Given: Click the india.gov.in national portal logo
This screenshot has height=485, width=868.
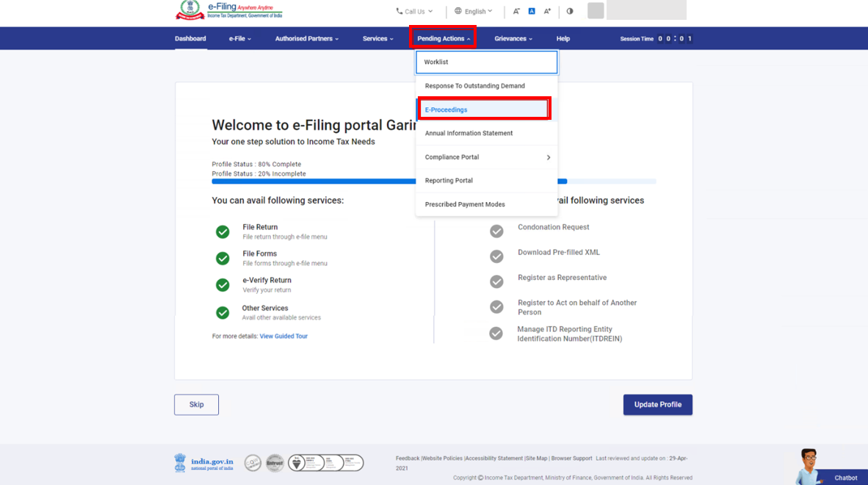Looking at the screenshot, I should pyautogui.click(x=204, y=463).
